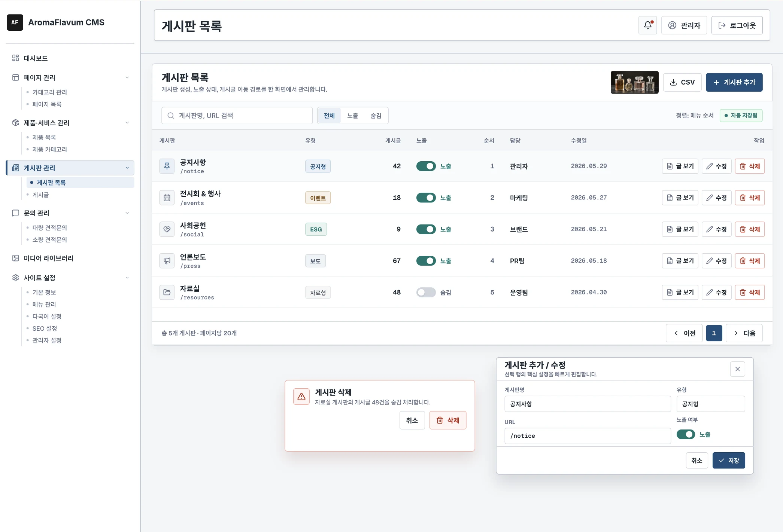The height and width of the screenshot is (532, 783).
Task: Open SEO 설정 submenu item
Action: (45, 328)
